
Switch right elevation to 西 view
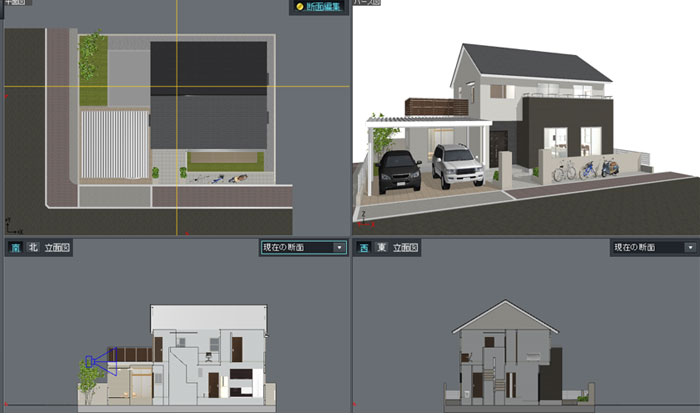pyautogui.click(x=362, y=247)
